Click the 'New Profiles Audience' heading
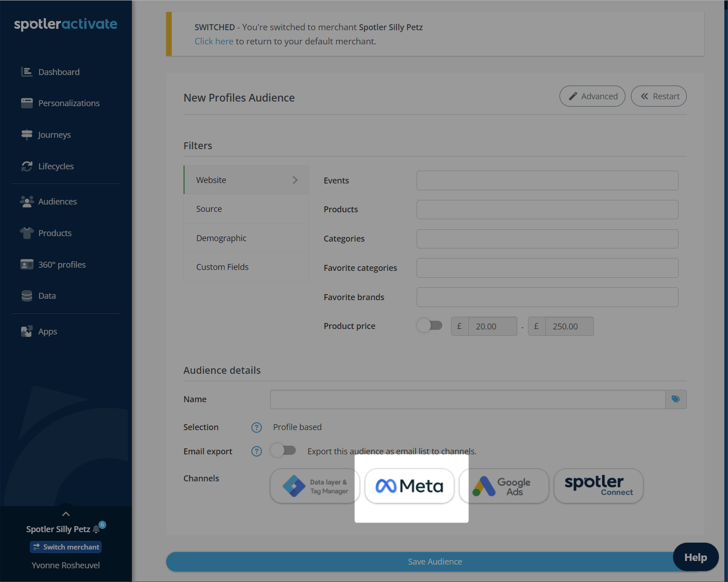Viewport: 728px width, 582px height. 239,98
